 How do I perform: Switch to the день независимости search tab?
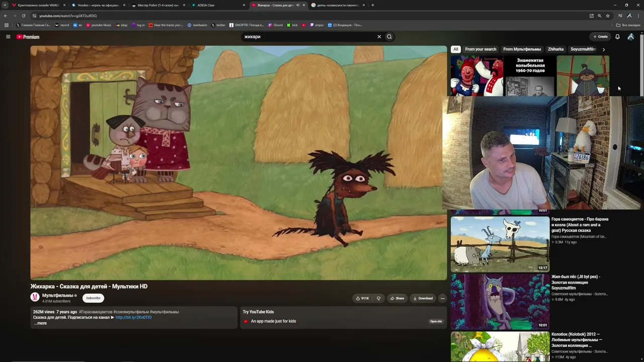coord(337,5)
